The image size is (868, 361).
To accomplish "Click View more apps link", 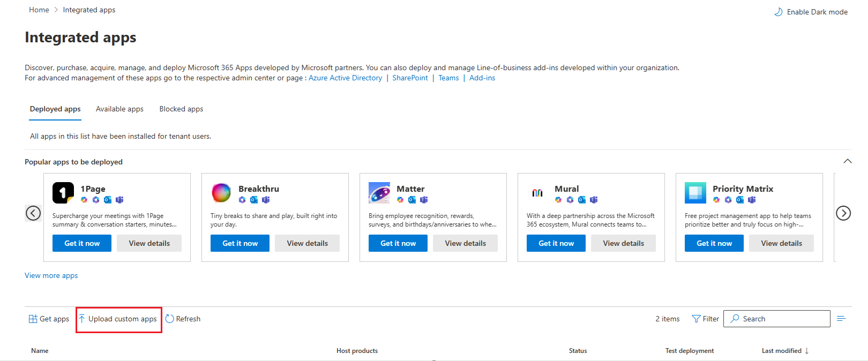I will tap(51, 275).
